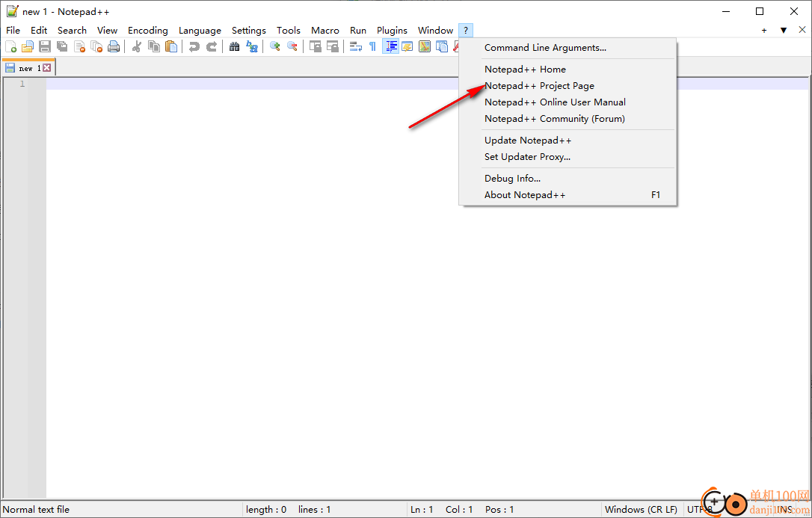812x518 pixels.
Task: Click the Open file folder icon
Action: click(28, 46)
